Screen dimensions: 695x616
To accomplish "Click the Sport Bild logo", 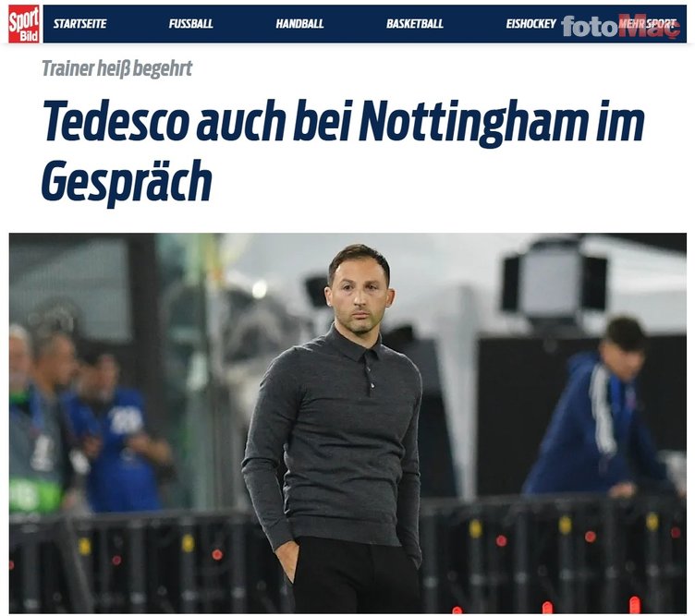I will [x=24, y=24].
